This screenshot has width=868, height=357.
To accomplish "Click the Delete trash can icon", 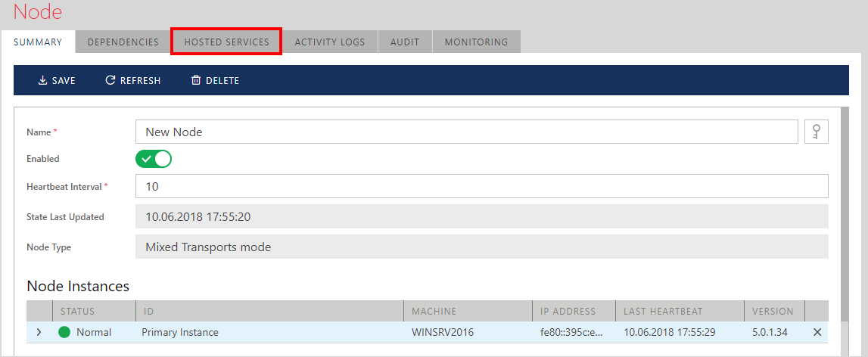I will [x=196, y=80].
